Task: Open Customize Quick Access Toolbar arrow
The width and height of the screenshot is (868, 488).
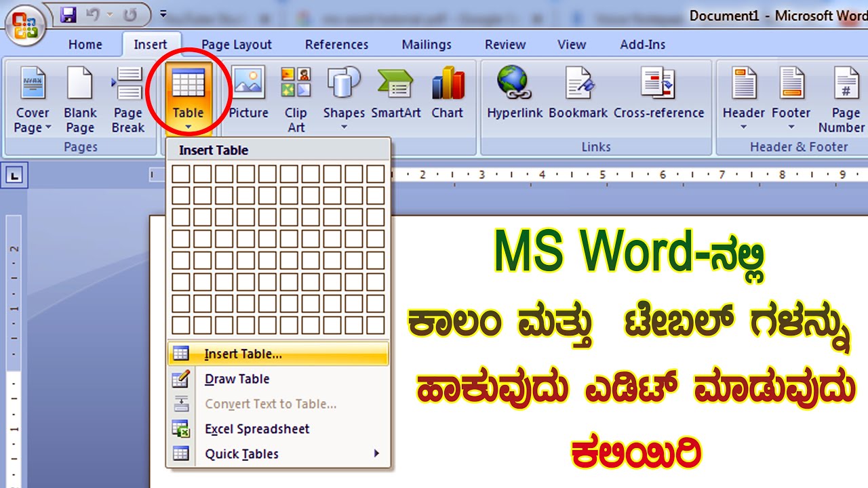Action: click(x=163, y=14)
